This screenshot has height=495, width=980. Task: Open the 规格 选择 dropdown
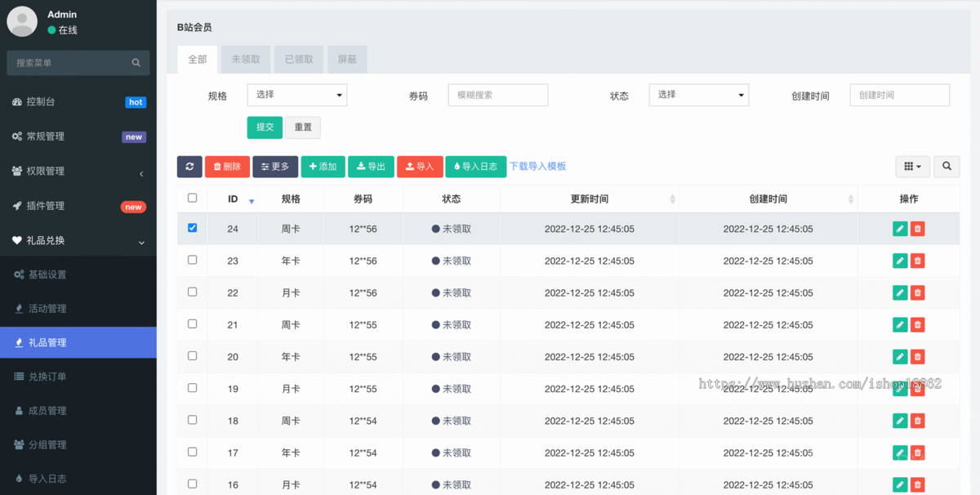296,95
